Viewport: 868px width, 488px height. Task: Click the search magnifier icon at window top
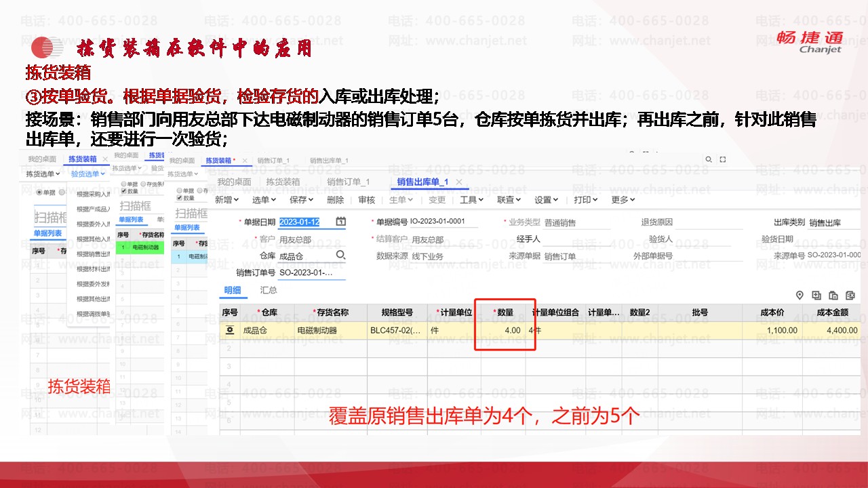coord(709,159)
